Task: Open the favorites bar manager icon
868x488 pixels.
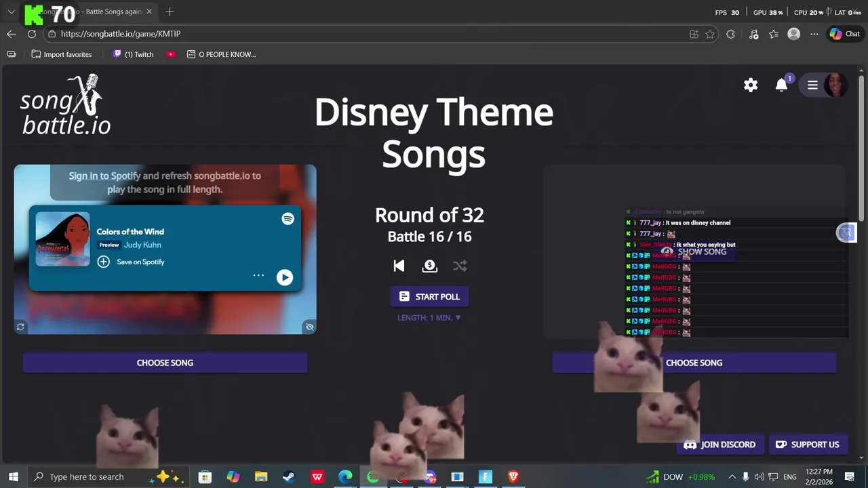Action: [x=11, y=54]
